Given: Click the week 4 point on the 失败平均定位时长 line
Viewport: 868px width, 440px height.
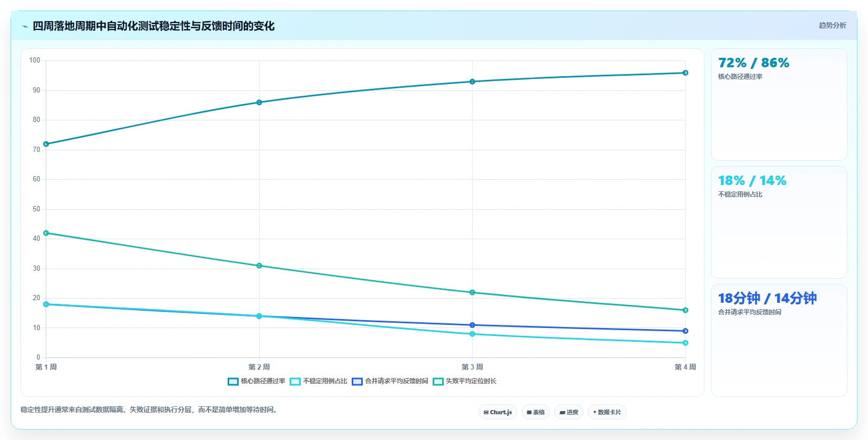Looking at the screenshot, I should (685, 310).
